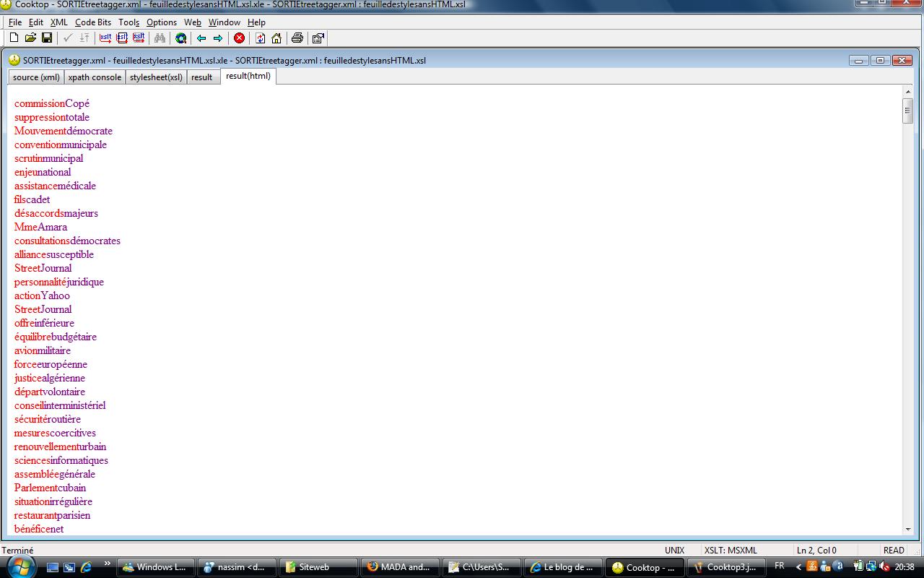Click the document icon in child window title
The height and width of the screenshot is (578, 924).
click(14, 60)
